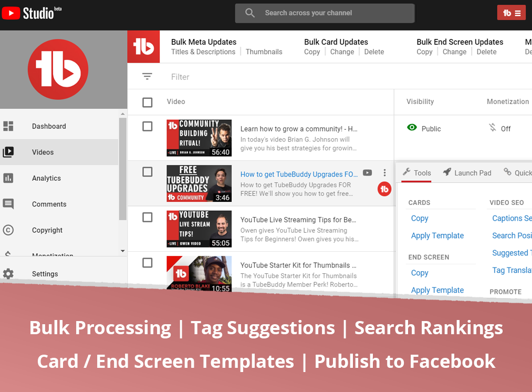Click Change under Bulk End Screen Updates
Screen dimensions: 532x392
click(x=455, y=52)
